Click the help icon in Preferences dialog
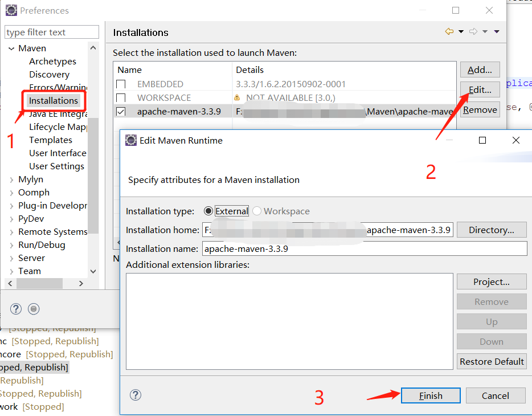The width and height of the screenshot is (532, 416). click(15, 309)
